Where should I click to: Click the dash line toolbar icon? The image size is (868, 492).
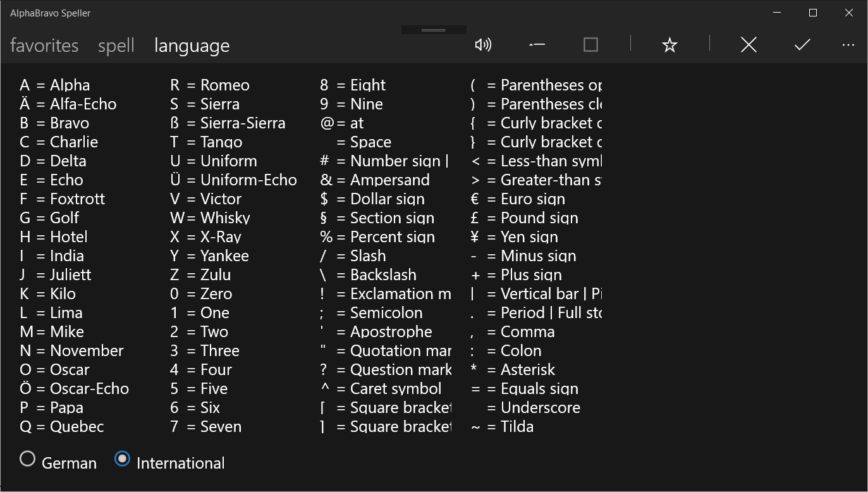point(537,44)
